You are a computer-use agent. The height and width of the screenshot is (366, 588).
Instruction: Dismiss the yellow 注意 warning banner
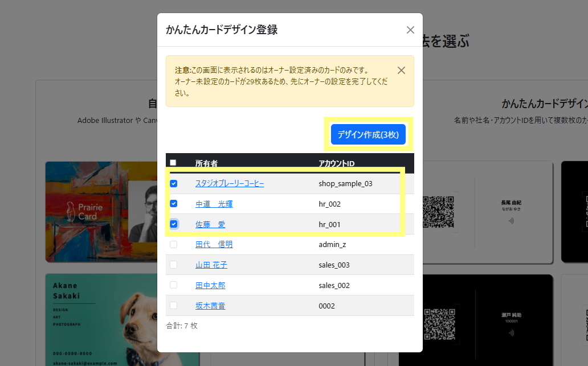401,71
